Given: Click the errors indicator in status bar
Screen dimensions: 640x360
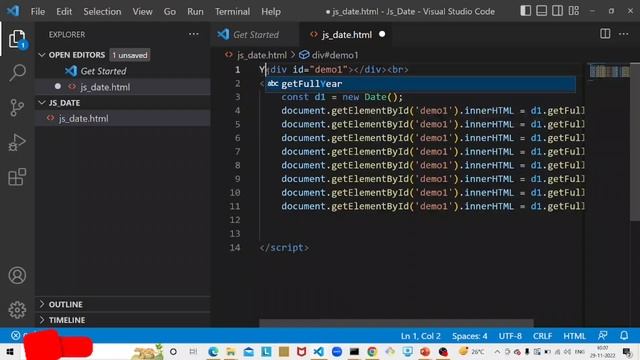Looking at the screenshot, I should point(16,336).
